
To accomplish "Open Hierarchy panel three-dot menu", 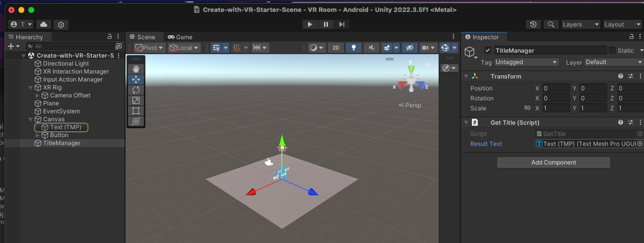I will click(118, 37).
